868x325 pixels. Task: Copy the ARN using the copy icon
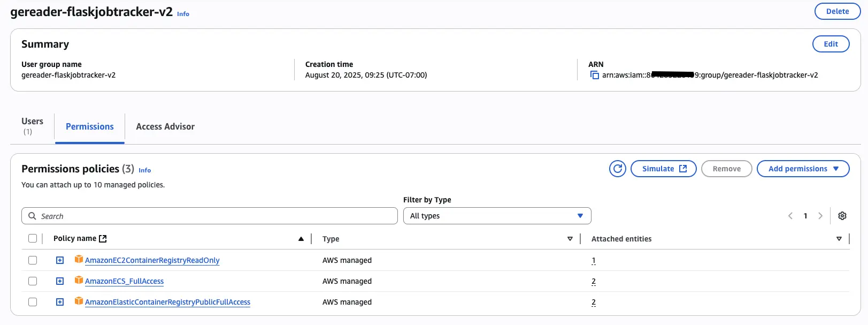click(594, 75)
